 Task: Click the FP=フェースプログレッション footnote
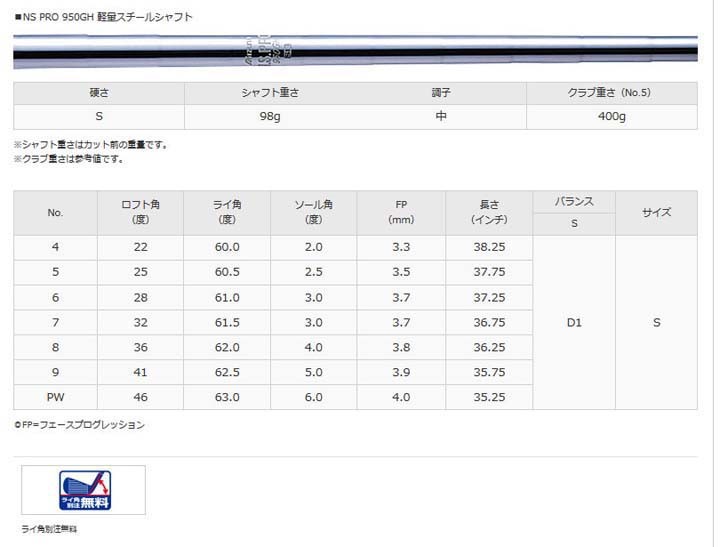pyautogui.click(x=79, y=425)
